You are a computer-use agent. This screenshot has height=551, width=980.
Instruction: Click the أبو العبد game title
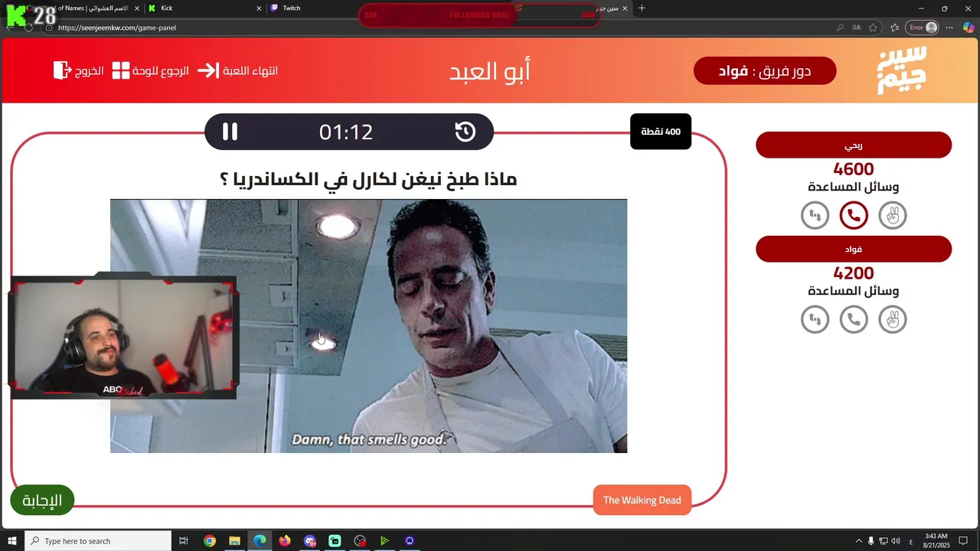pos(490,71)
